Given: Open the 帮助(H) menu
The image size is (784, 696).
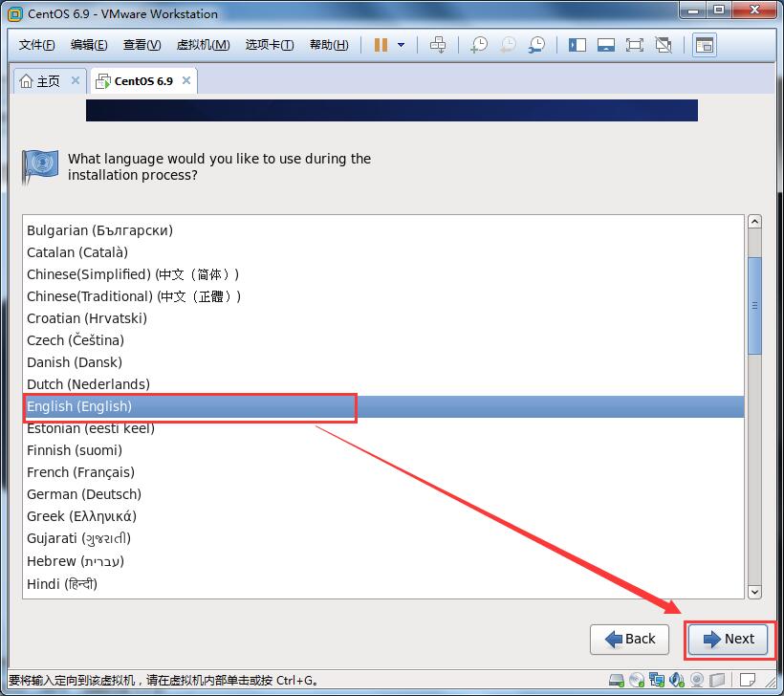Looking at the screenshot, I should click(329, 45).
